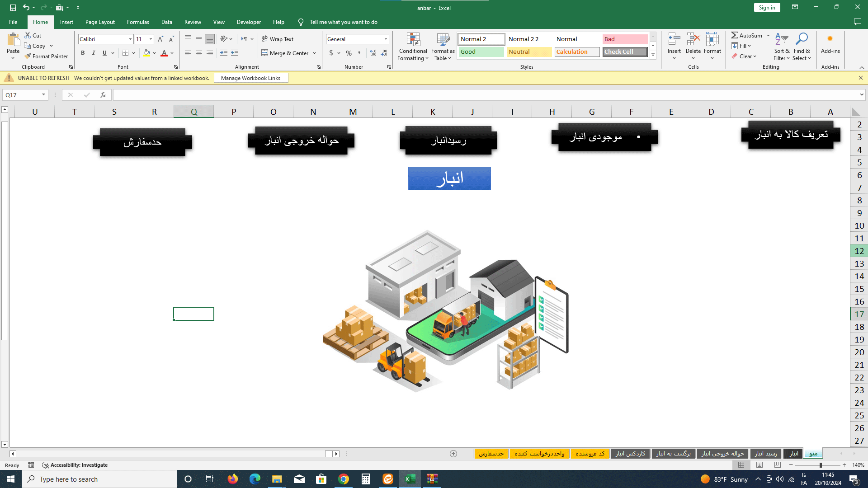This screenshot has height=488, width=868.
Task: Click the Percent Style icon
Action: coord(349,53)
